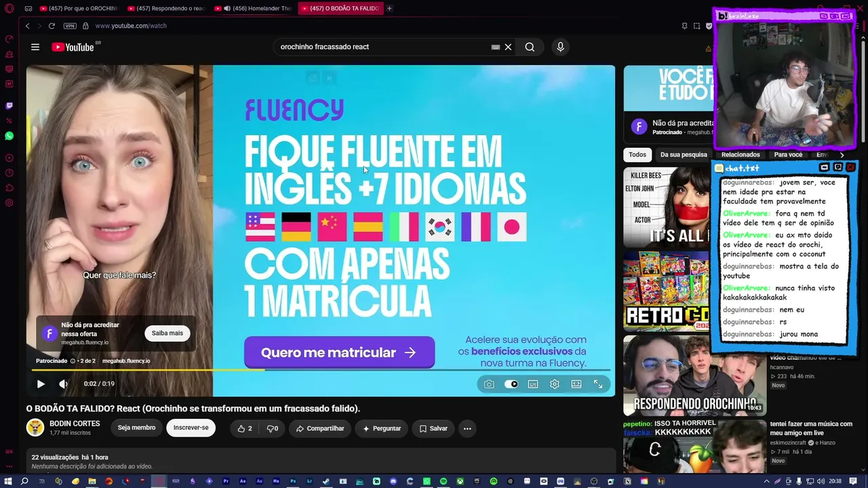Select the Relacionados filter chip
Image resolution: width=868 pixels, height=488 pixels.
[x=741, y=155]
